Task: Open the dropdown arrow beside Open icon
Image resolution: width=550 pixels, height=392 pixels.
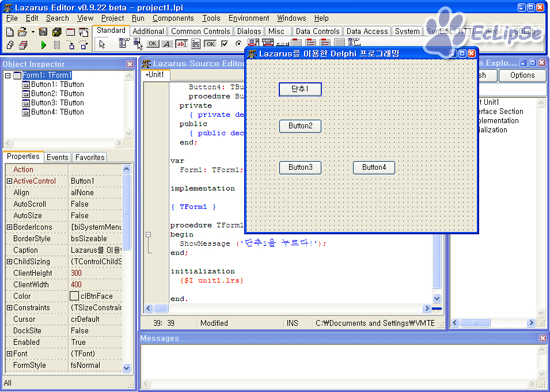Action: click(33, 32)
